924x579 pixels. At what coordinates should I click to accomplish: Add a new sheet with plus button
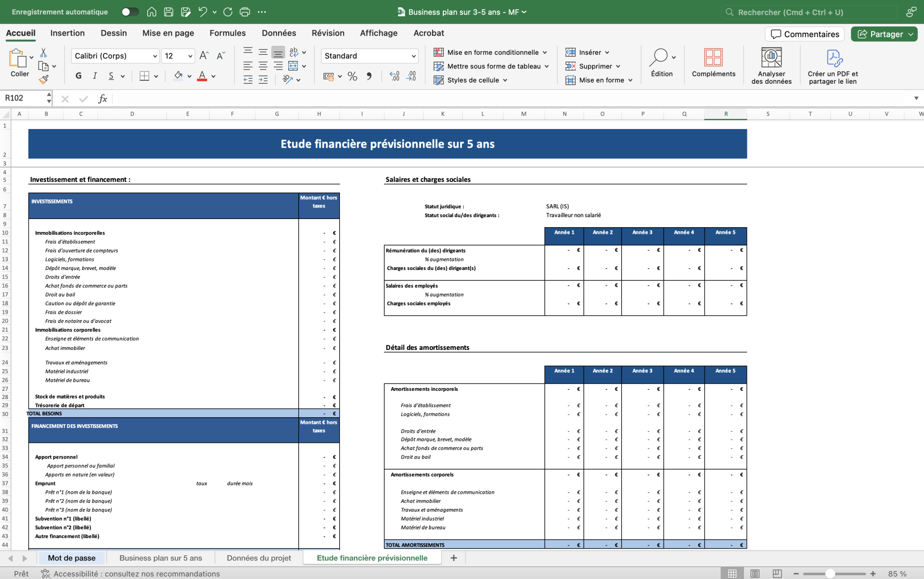click(x=453, y=558)
